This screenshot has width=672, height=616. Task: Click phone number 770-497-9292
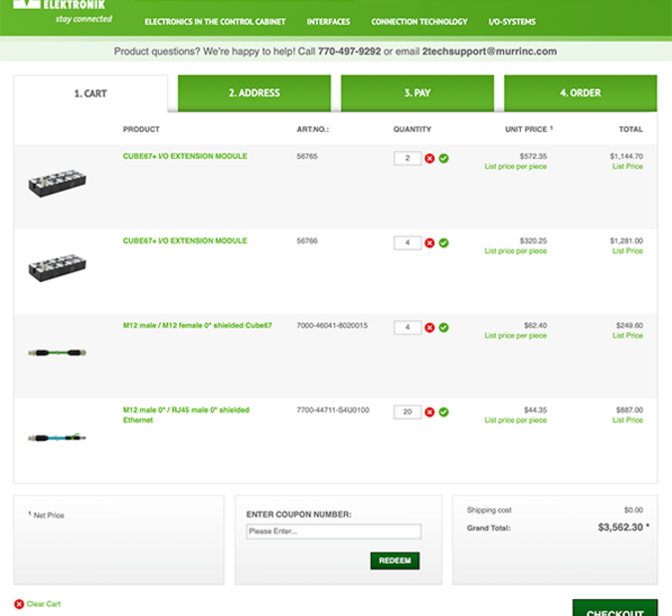tap(349, 52)
